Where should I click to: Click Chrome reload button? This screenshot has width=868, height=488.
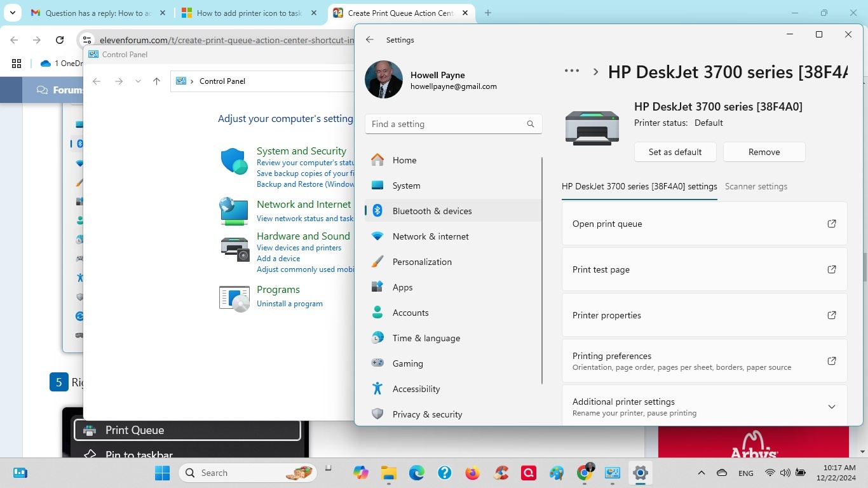[x=60, y=40]
